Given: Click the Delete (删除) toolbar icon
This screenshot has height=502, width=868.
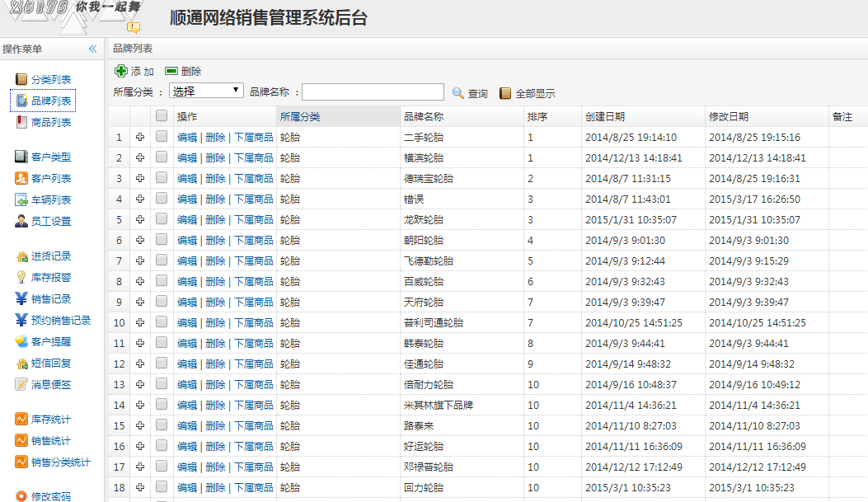Looking at the screenshot, I should [x=171, y=72].
